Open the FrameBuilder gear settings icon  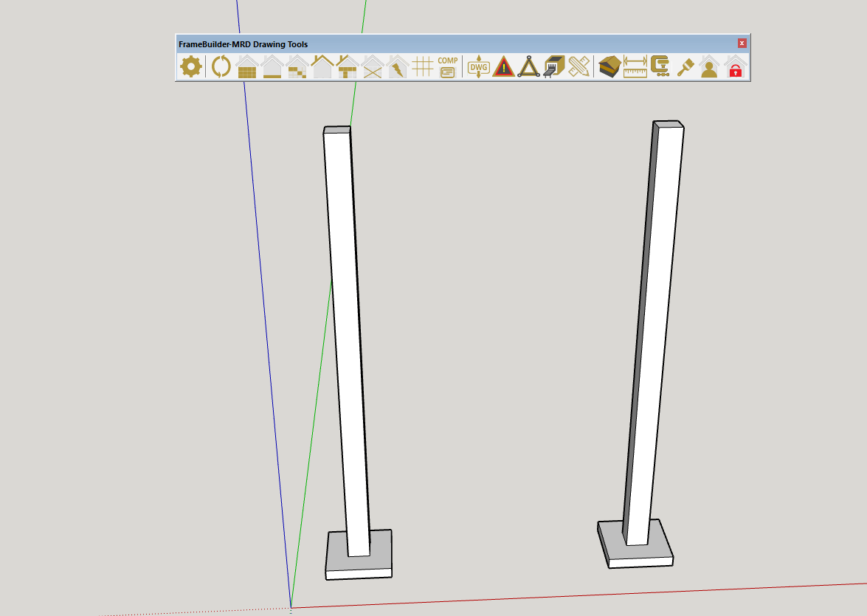coord(191,66)
